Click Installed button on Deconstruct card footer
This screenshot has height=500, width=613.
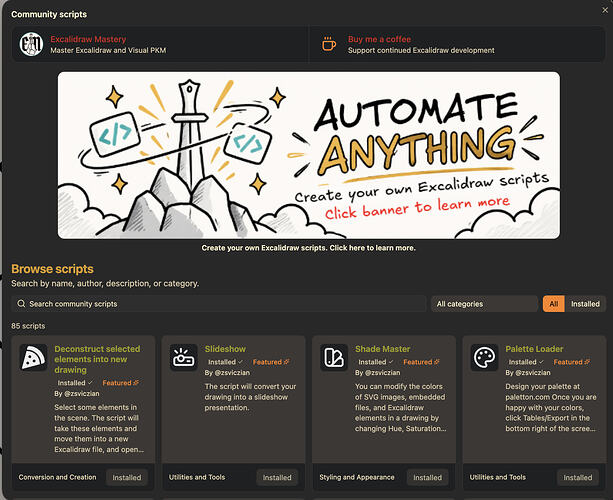point(127,477)
